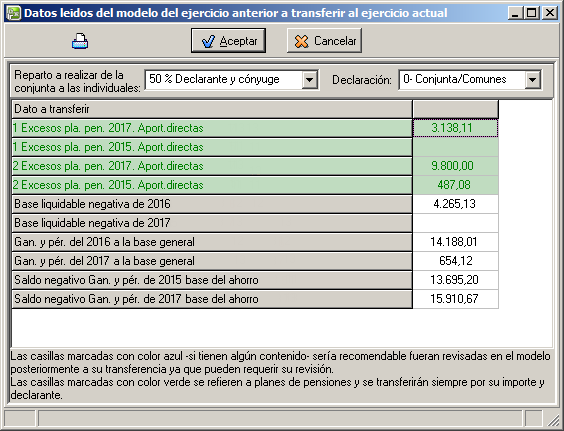Image resolution: width=564 pixels, height=431 pixels.
Task: Open the Reparto dropdown arrow
Action: pyautogui.click(x=309, y=80)
